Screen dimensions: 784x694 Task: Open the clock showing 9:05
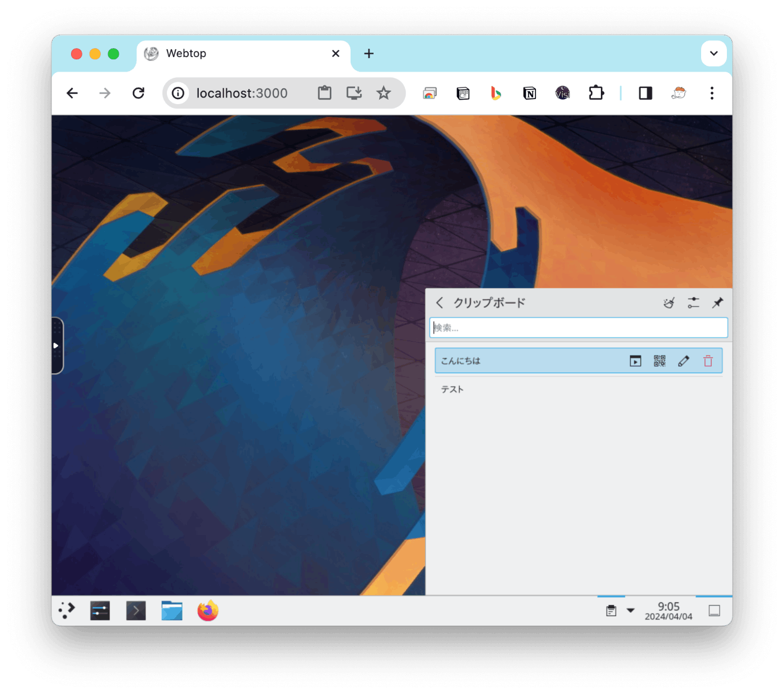coord(669,611)
